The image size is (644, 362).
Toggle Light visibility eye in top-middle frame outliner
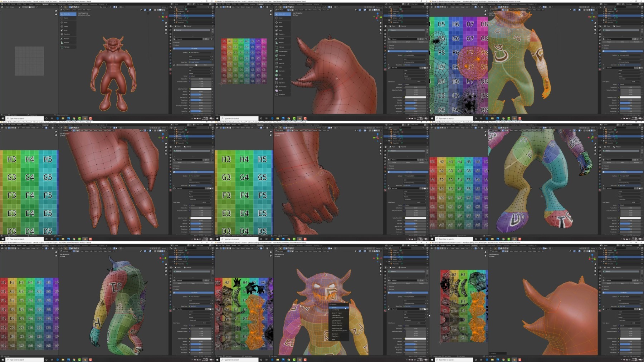[x=427, y=13]
